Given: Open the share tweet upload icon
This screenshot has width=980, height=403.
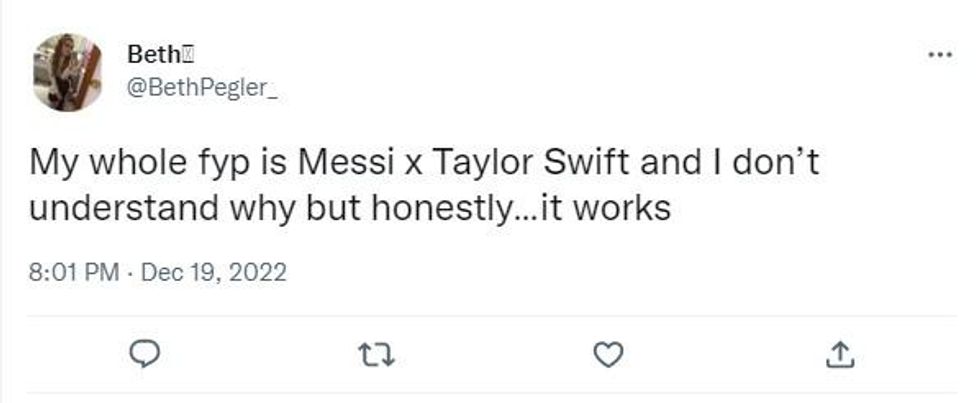Looking at the screenshot, I should click(841, 352).
